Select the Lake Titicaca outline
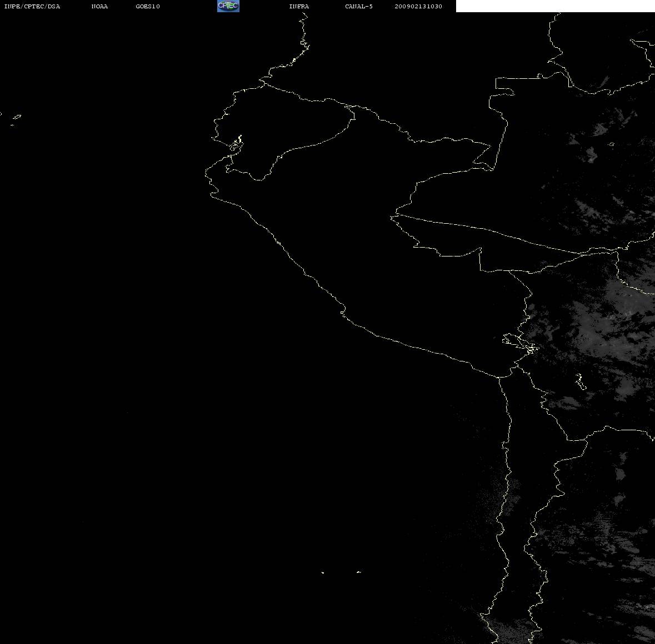 point(521,344)
